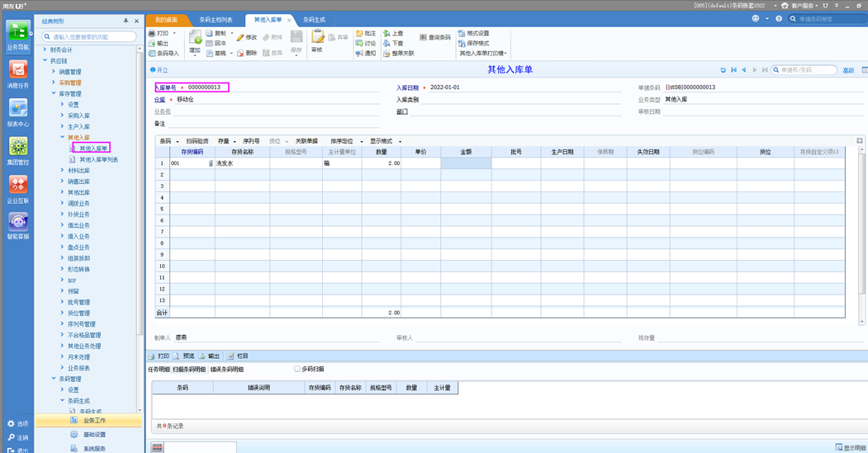This screenshot has height=453, width=868.
Task: Click 存货名称 cell 洗发水
Action: coord(242,163)
